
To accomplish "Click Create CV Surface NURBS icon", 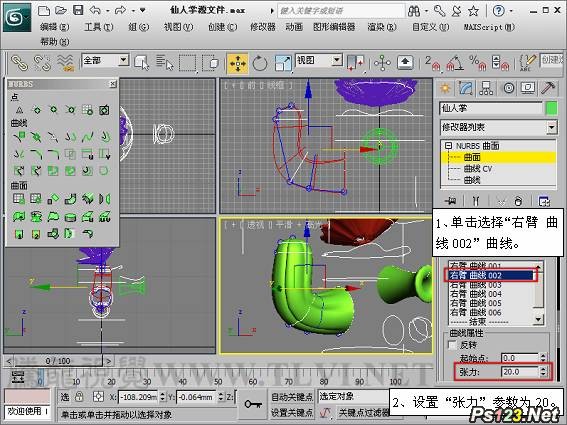I will pos(19,199).
